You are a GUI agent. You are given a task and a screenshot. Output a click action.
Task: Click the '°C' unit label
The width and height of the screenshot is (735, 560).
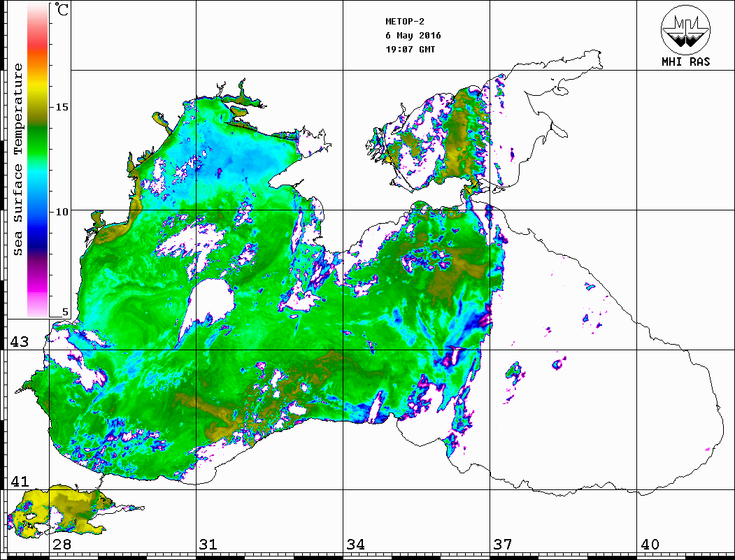[x=62, y=9]
